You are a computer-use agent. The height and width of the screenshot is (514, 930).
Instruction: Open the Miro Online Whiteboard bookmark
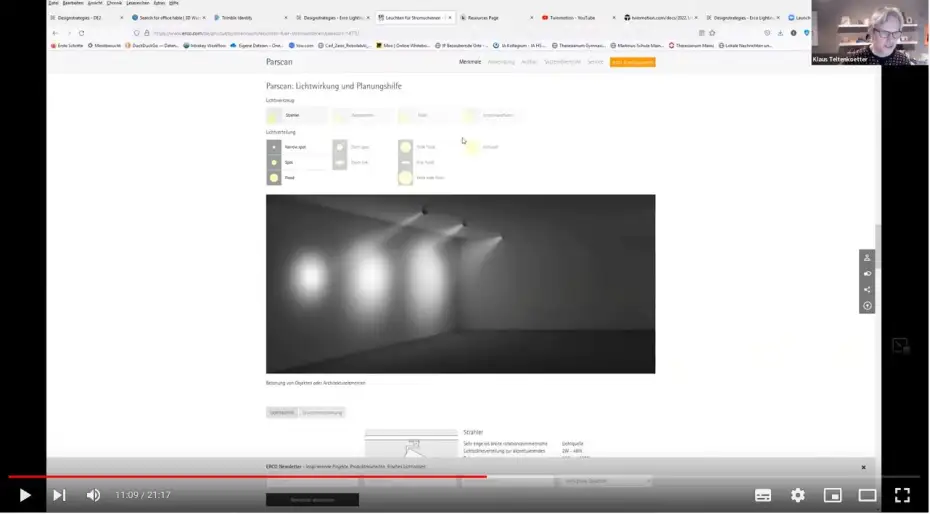(403, 45)
